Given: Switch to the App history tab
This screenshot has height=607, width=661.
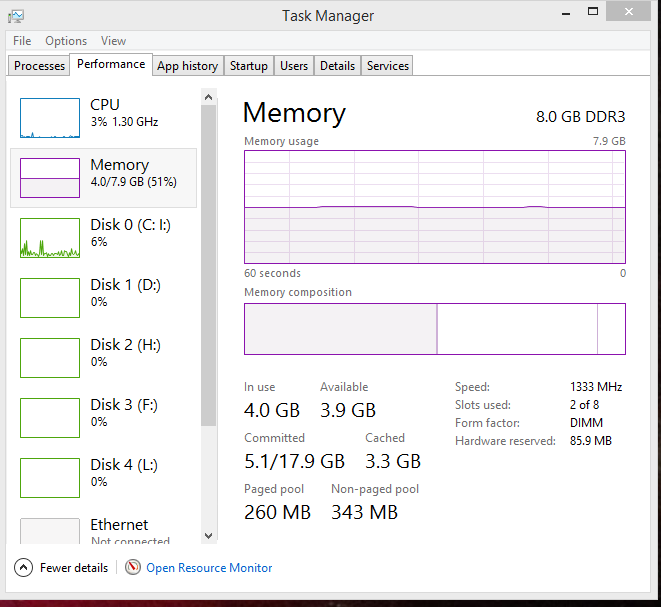Looking at the screenshot, I should [x=188, y=66].
